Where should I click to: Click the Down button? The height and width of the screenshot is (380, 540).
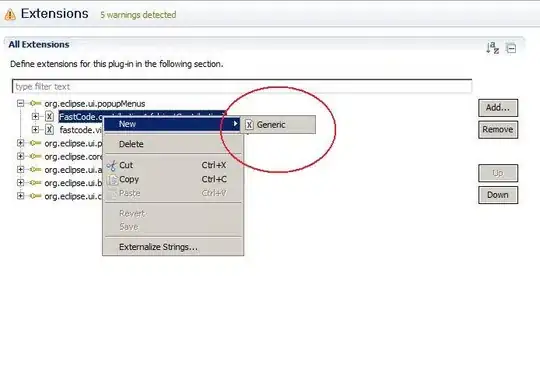[x=498, y=195]
